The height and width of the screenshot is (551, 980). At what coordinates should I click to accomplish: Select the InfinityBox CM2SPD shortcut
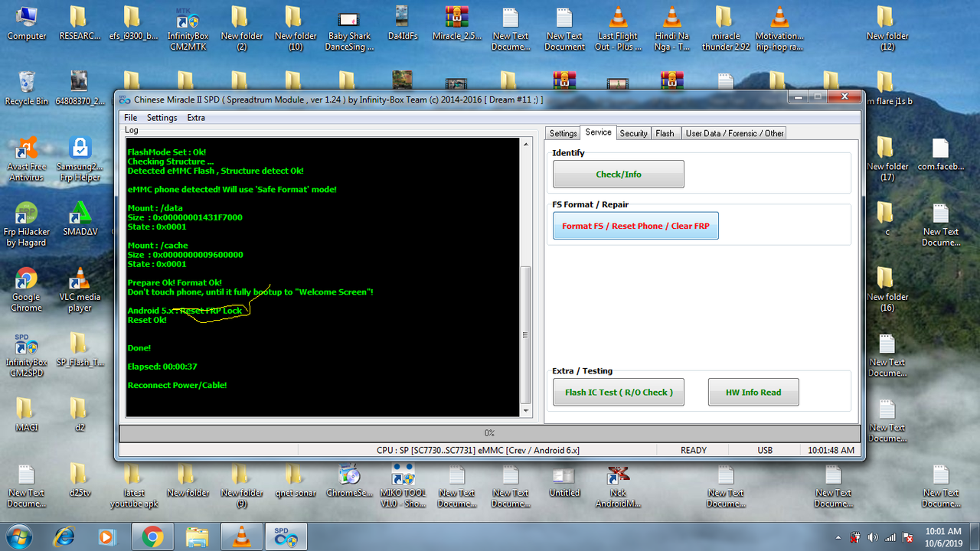(27, 354)
